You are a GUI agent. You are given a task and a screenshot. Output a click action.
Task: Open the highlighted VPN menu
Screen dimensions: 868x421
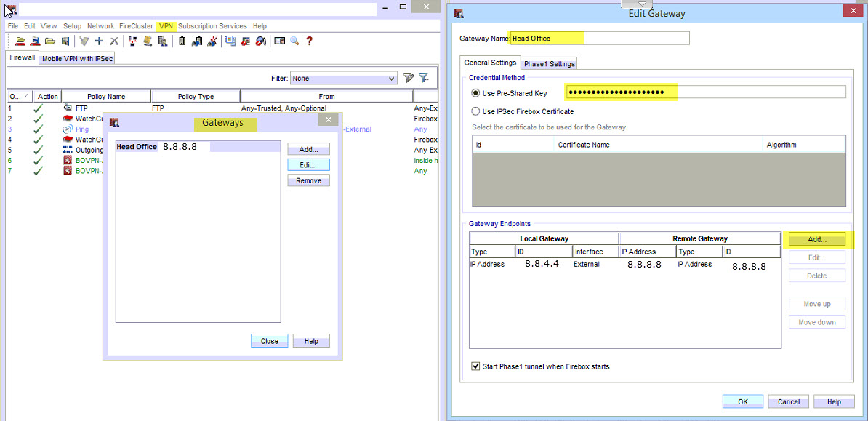pos(166,26)
